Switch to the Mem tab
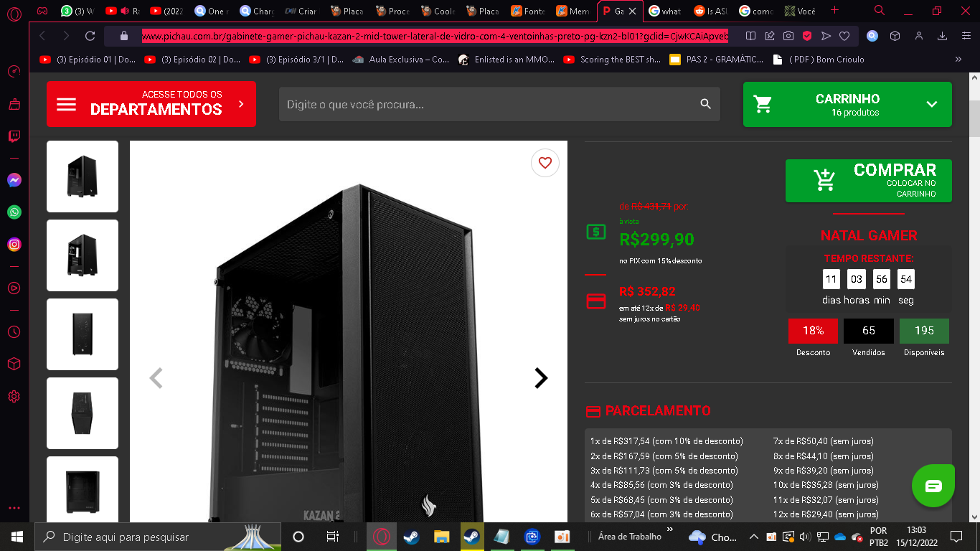 (573, 11)
